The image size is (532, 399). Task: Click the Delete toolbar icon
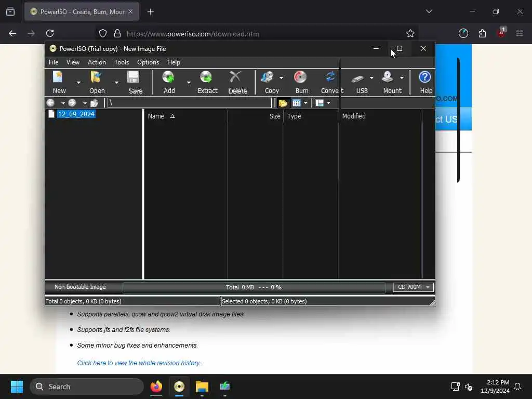pos(235,77)
